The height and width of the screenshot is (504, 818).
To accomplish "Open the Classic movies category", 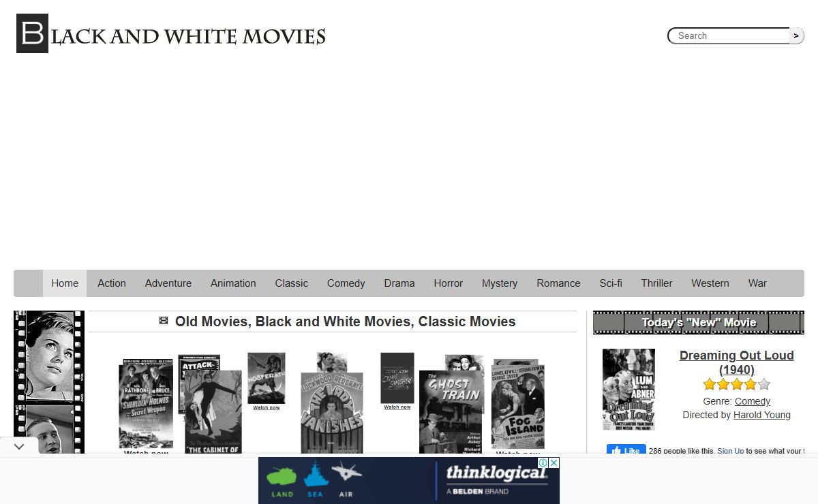I will pyautogui.click(x=292, y=283).
